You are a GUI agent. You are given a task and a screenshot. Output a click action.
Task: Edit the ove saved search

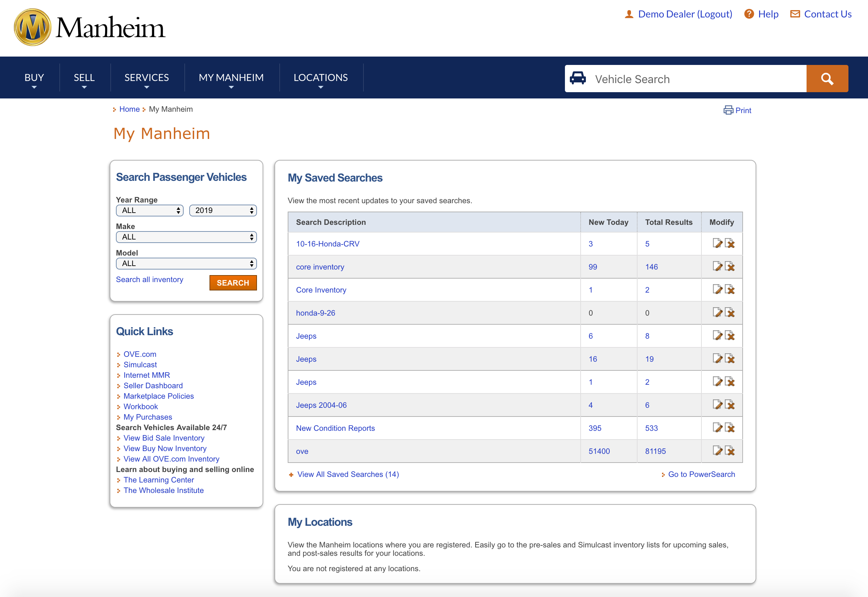click(717, 451)
